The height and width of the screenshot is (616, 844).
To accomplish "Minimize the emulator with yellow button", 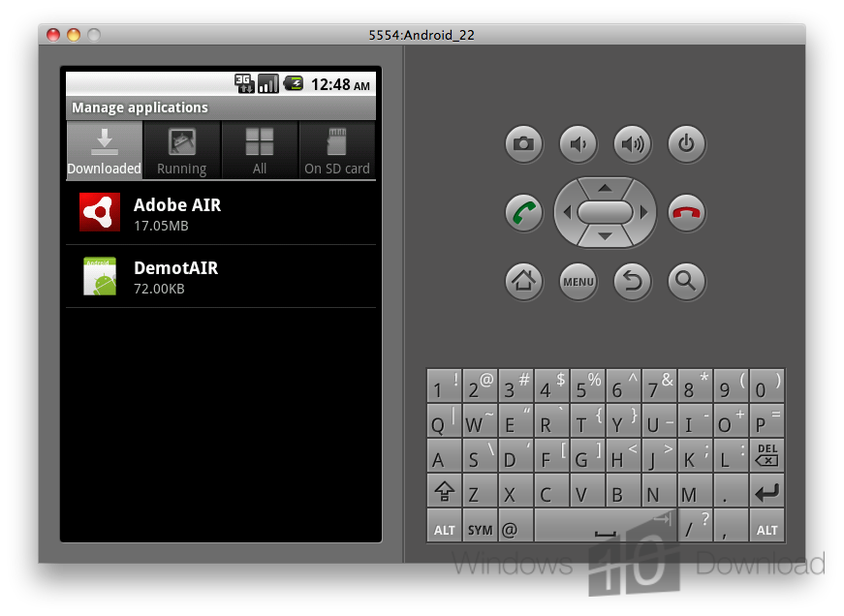I will (x=74, y=35).
